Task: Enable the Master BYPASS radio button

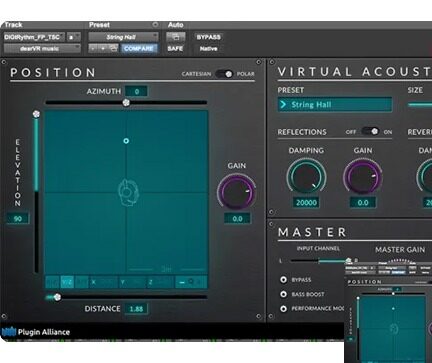Action: pos(283,280)
